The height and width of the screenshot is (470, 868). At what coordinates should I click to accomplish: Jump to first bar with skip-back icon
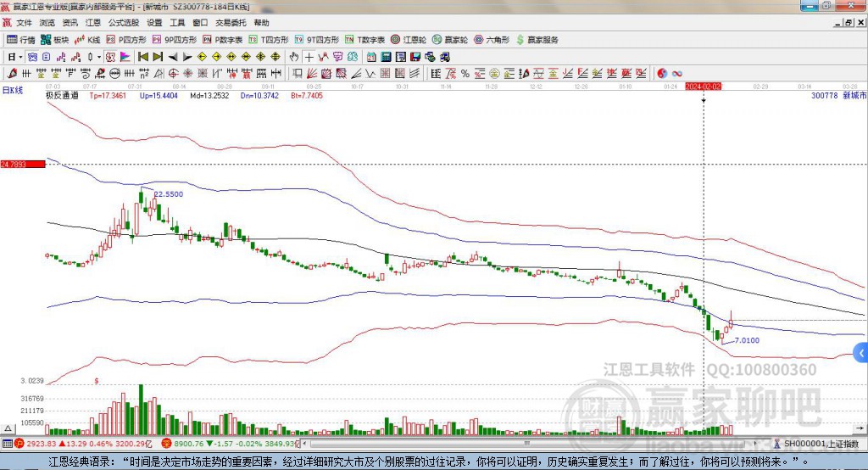click(142, 57)
